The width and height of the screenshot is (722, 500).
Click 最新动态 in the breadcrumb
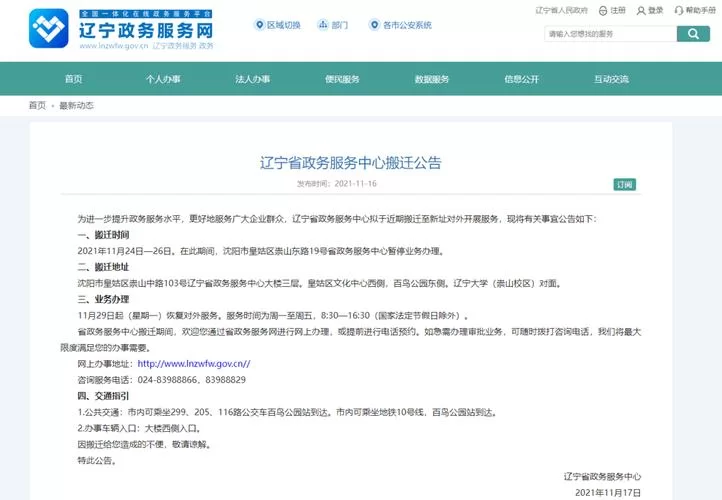tap(76, 105)
